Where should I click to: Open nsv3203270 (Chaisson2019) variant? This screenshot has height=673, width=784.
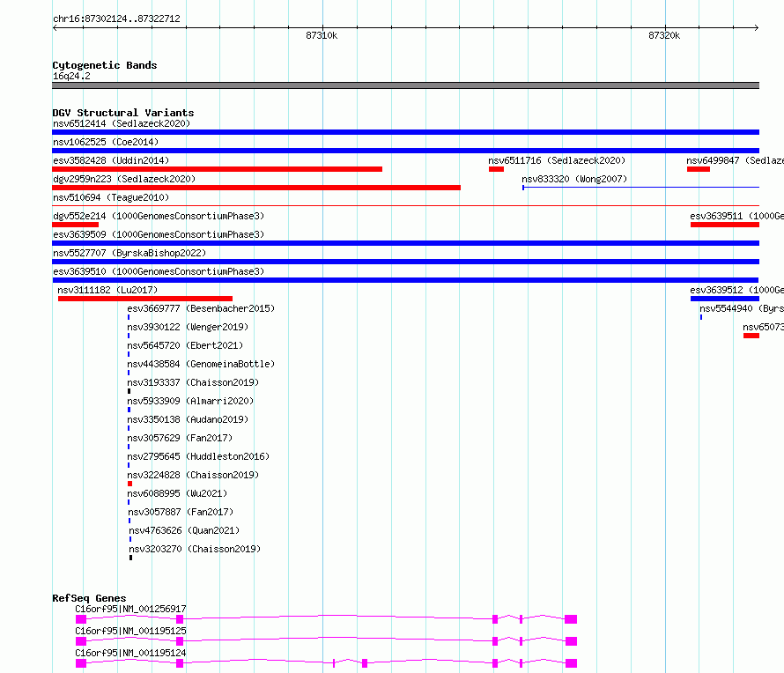coord(195,549)
